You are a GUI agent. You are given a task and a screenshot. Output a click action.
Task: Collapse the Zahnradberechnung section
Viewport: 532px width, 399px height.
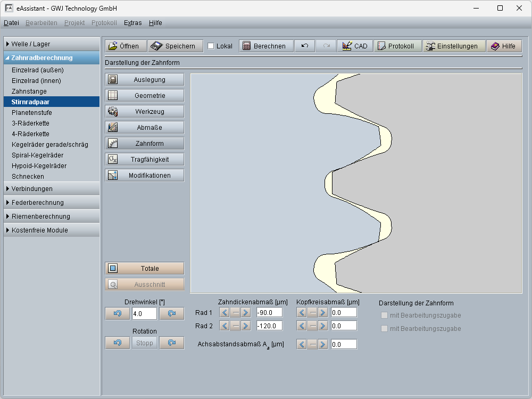(x=52, y=58)
